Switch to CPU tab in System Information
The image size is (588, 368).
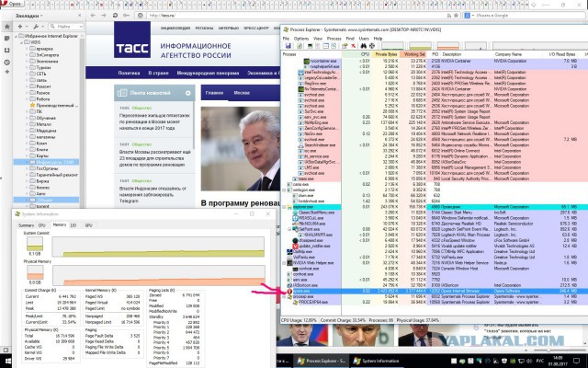pyautogui.click(x=42, y=225)
